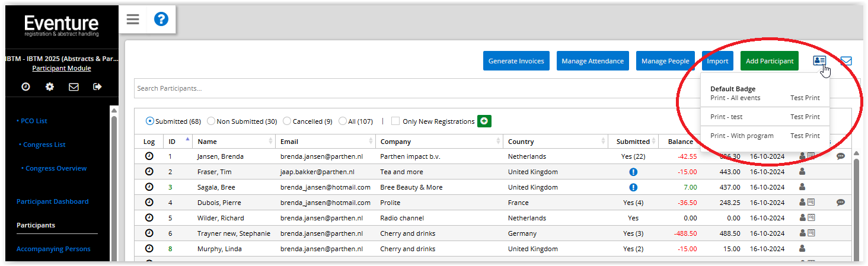Open settings gear icon in sidebar

pos(50,86)
